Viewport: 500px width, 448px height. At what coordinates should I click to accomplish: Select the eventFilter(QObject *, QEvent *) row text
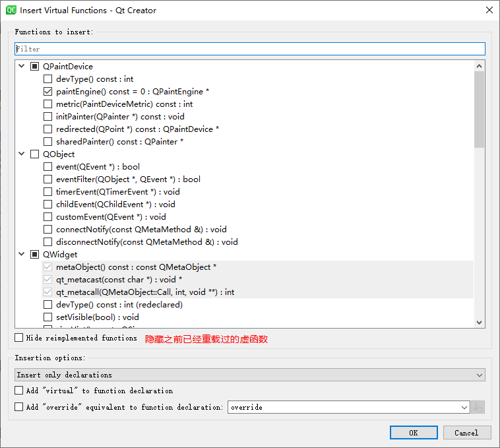pyautogui.click(x=128, y=179)
